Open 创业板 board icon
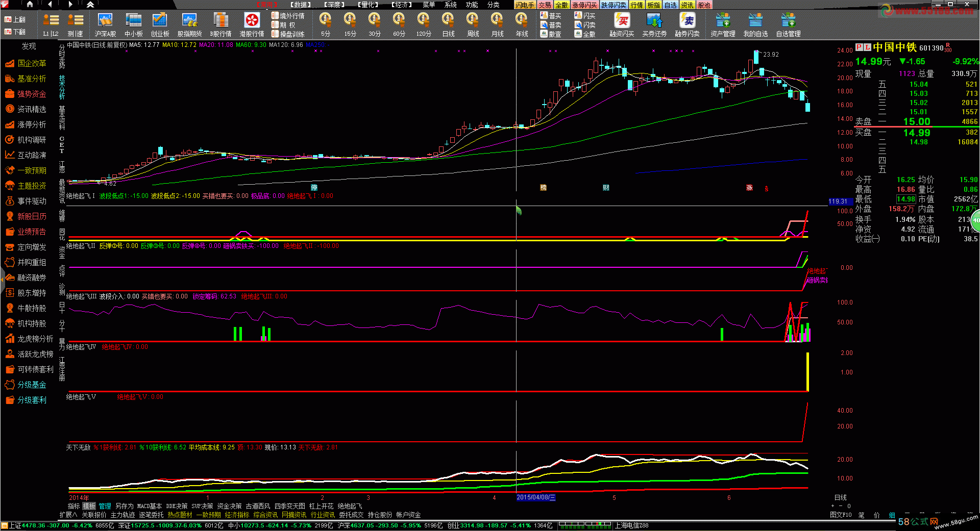This screenshot has height=531, width=980. [x=160, y=24]
